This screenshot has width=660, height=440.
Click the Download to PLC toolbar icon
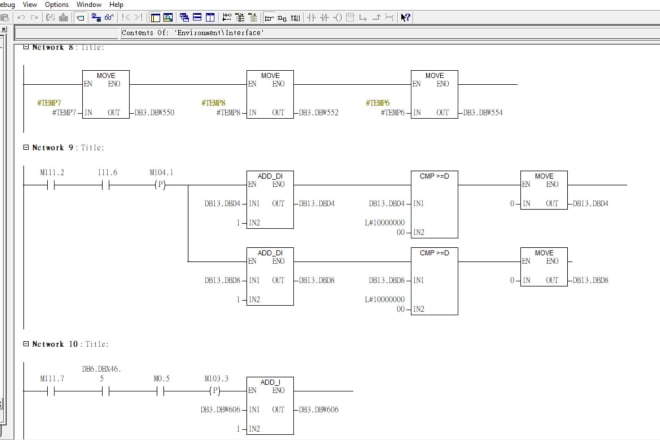pyautogui.click(x=64, y=17)
